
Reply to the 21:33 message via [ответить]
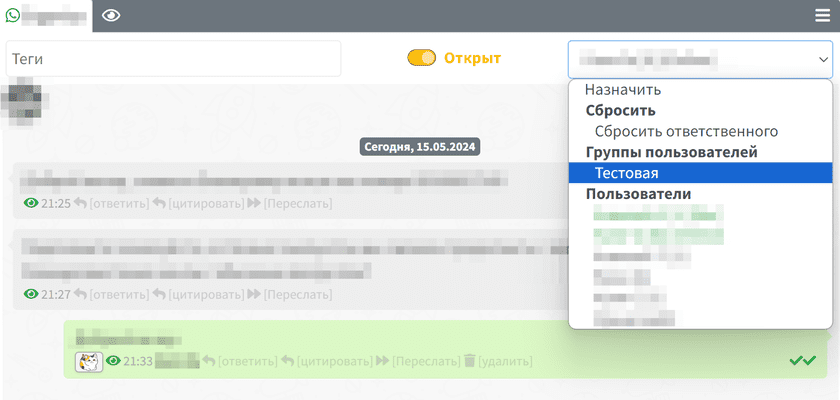pos(248,361)
